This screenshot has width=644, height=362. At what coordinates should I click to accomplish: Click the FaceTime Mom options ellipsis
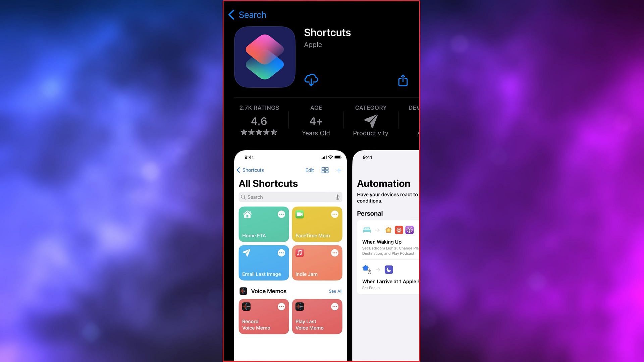pyautogui.click(x=335, y=215)
